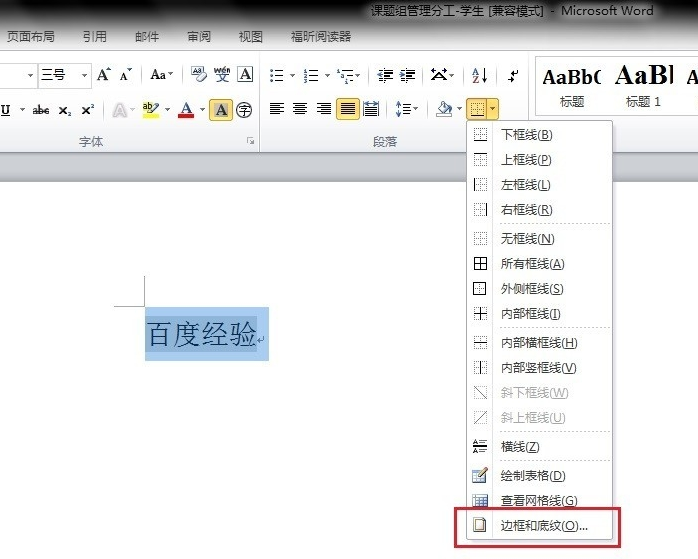Switch to the 引用 tab
This screenshot has height=559, width=698.
[x=95, y=36]
